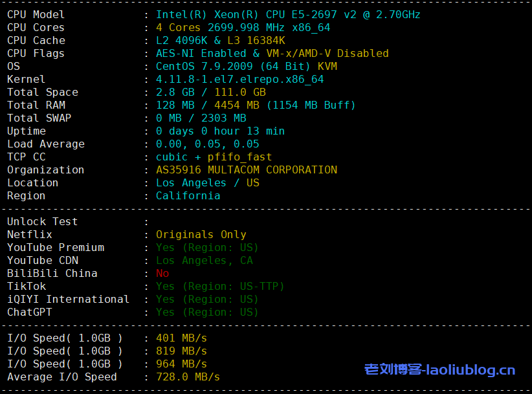Viewport: 532px width, 394px height.
Task: Click the cubic + pfifo_fast TCP CC value
Action: click(214, 157)
